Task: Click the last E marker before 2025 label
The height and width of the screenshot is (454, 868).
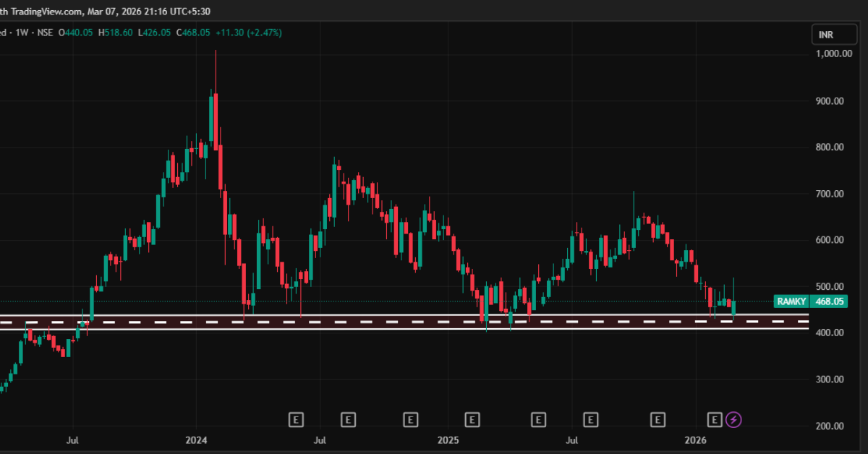Action: (x=411, y=419)
